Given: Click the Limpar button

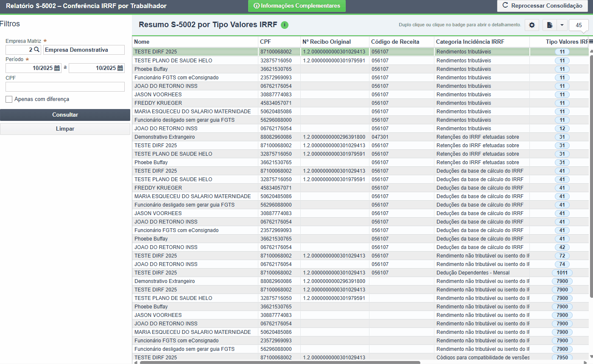Looking at the screenshot, I should [x=65, y=129].
